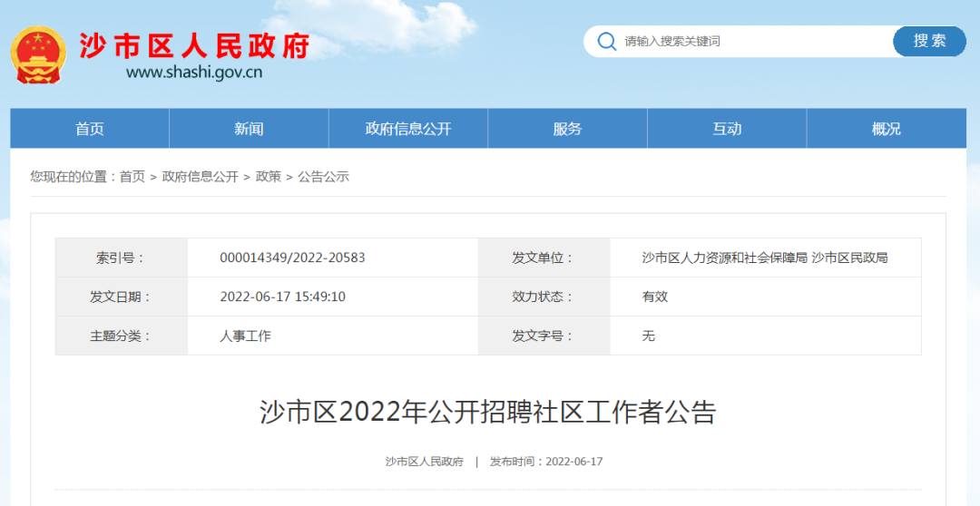This screenshot has height=506, width=980.
Task: Click the 沙市区2022年公开招聘社区工作者公告 article title
Action: (488, 413)
